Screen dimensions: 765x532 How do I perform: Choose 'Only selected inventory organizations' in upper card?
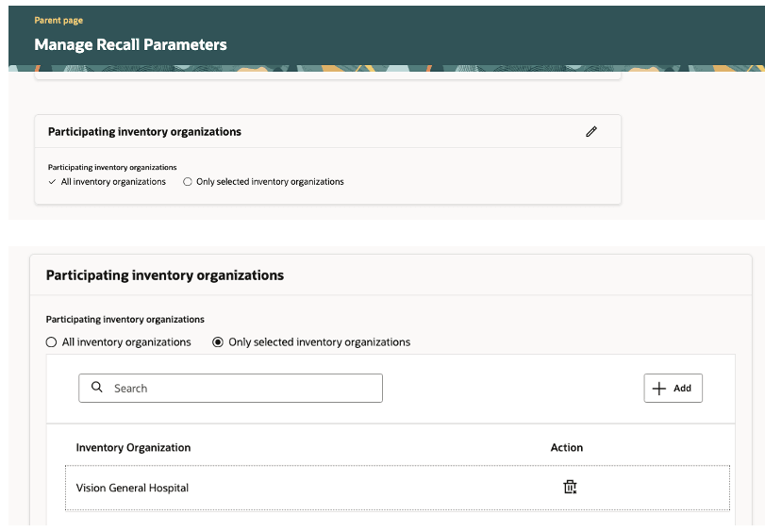(x=188, y=182)
